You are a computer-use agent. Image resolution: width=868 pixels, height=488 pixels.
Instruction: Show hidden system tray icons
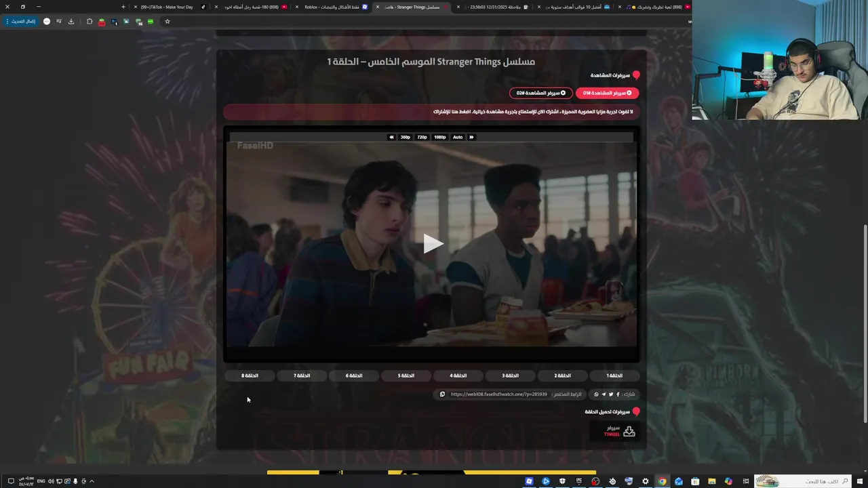pos(92,481)
